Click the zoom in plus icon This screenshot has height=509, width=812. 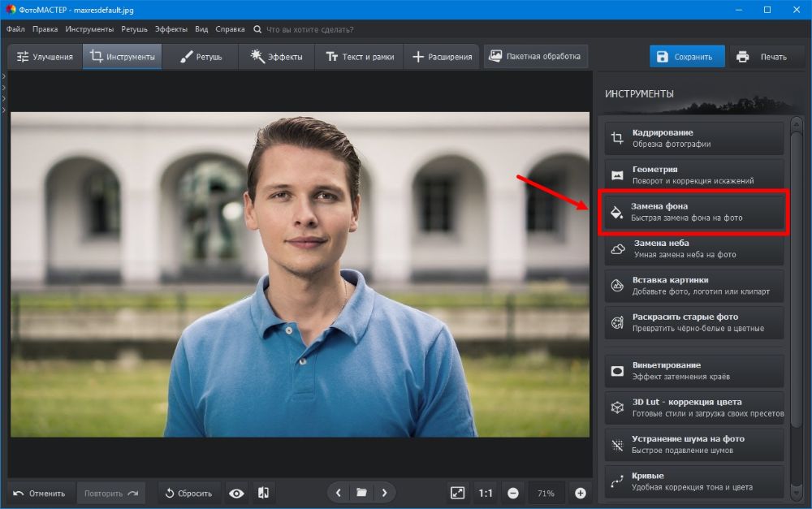(x=580, y=493)
